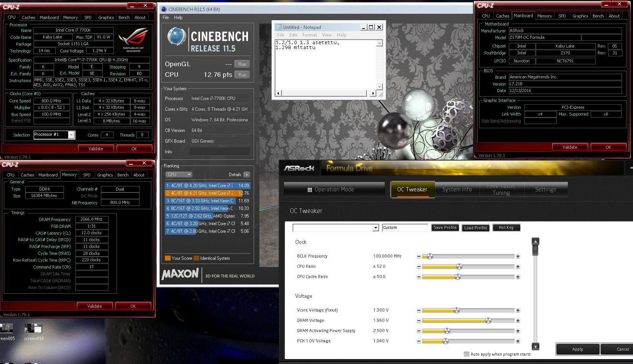
Task: Click the OC Tweaker vertical scrollbar thumb
Action: coord(535,250)
